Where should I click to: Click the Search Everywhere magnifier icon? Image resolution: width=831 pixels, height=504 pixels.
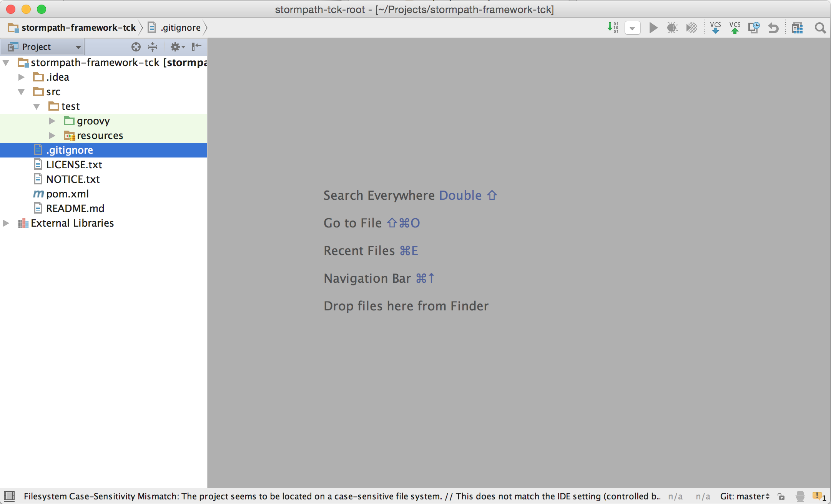(820, 28)
